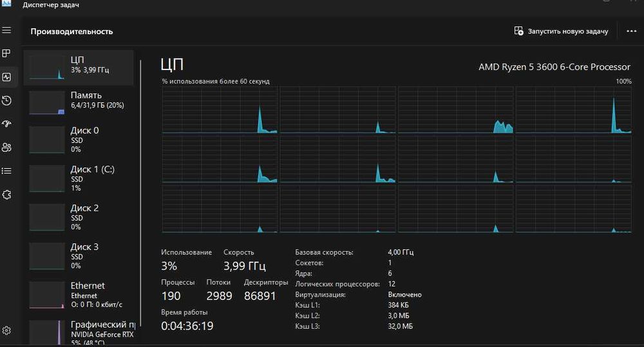Select the Диск 2 performance item

[79, 217]
